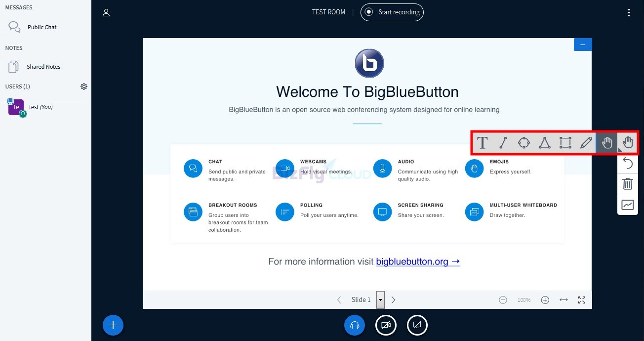644x341 pixels.
Task: Select the Triangle shape tool
Action: pos(545,143)
